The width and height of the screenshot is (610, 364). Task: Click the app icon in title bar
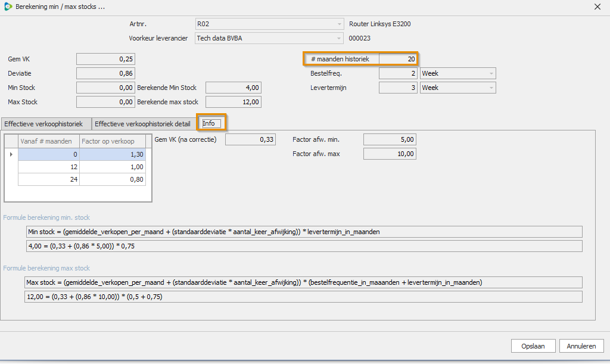(7, 7)
